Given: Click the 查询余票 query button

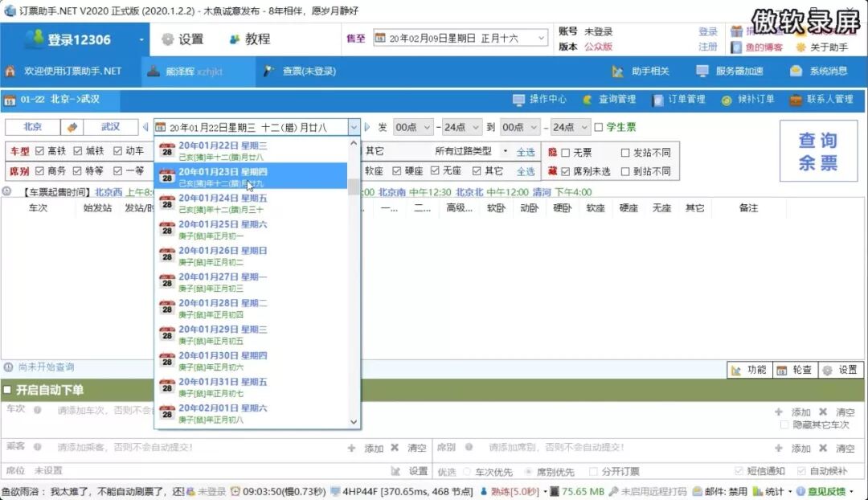Looking at the screenshot, I should [x=818, y=151].
